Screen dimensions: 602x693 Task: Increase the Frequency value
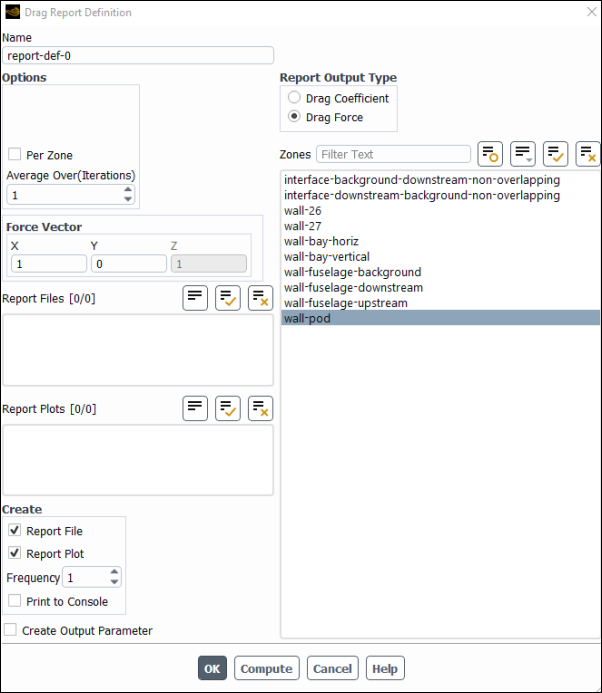114,572
